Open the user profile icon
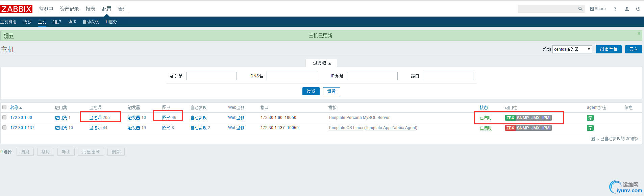The width and height of the screenshot is (644, 196). tap(626, 9)
